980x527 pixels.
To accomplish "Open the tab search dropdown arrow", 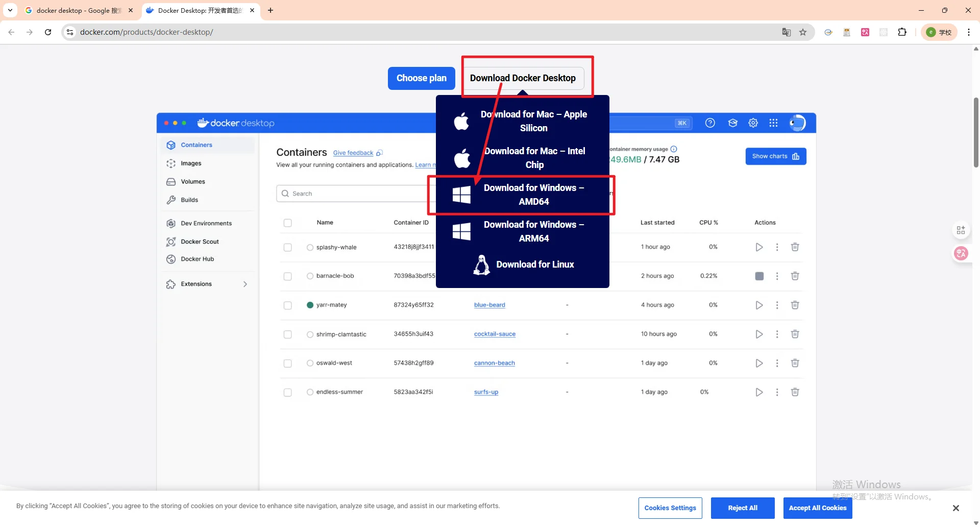I will pyautogui.click(x=10, y=10).
